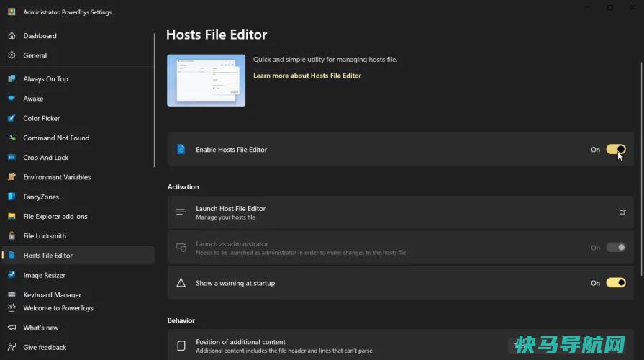644x360 pixels.
Task: Click Give feedback
Action: pyautogui.click(x=78, y=347)
